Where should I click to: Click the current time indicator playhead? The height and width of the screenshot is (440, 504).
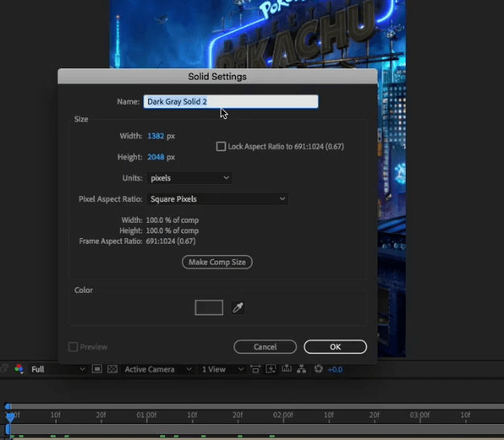[10, 417]
